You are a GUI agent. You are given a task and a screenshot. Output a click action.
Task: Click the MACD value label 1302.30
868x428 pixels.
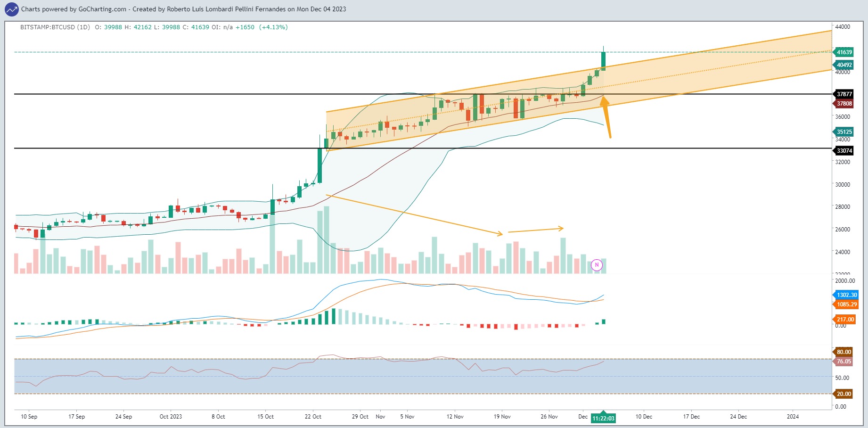[x=846, y=295]
